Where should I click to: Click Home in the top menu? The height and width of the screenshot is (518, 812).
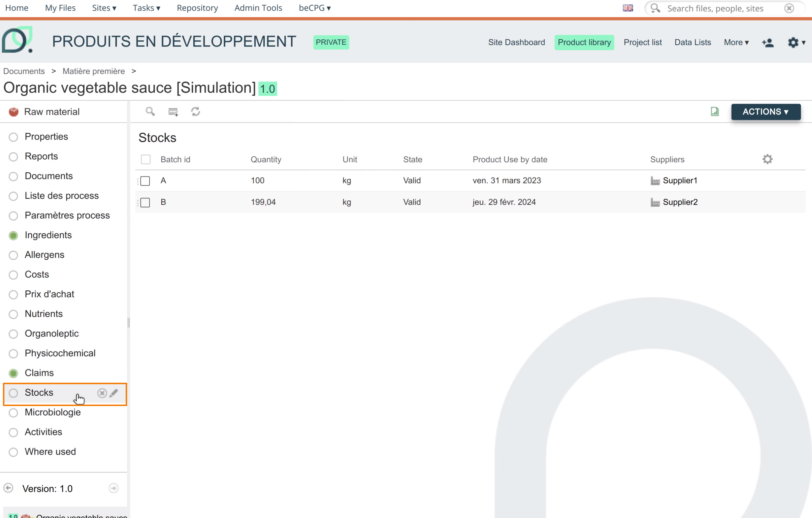click(17, 8)
